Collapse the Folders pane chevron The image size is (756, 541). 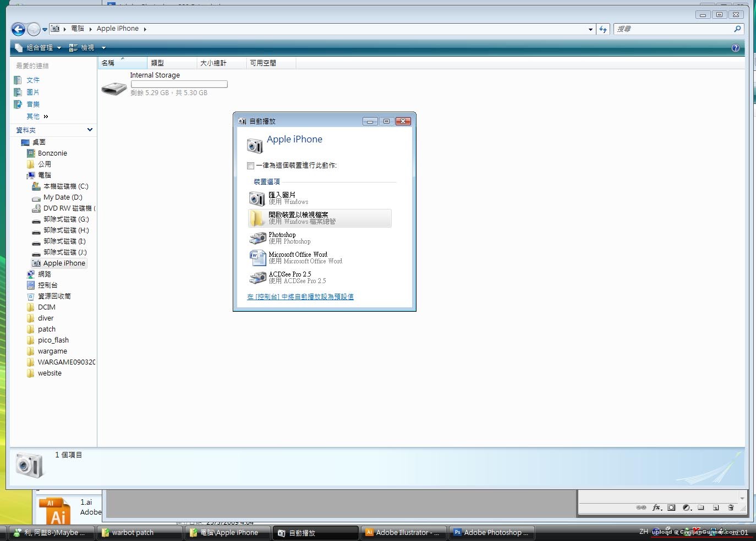pyautogui.click(x=90, y=130)
